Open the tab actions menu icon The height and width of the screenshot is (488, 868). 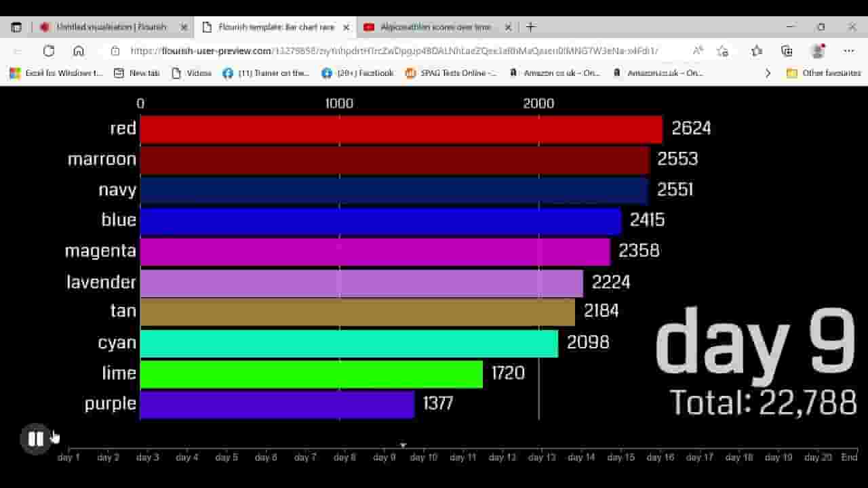tap(16, 27)
